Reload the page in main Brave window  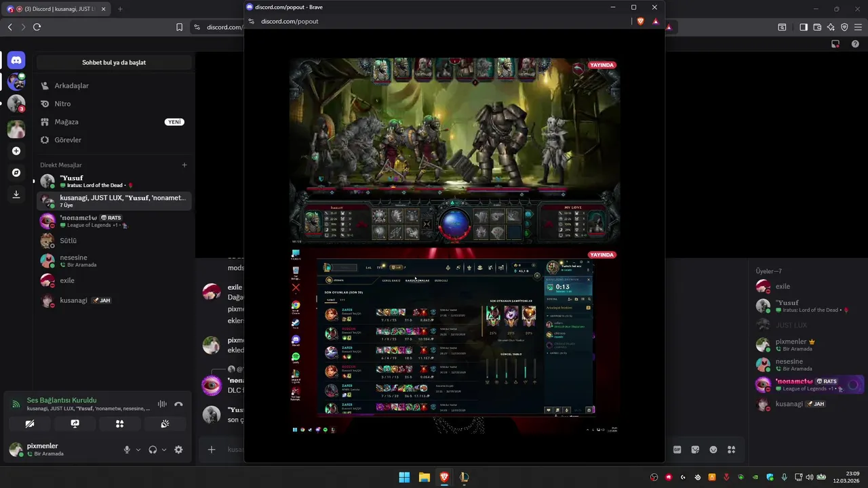(x=37, y=27)
